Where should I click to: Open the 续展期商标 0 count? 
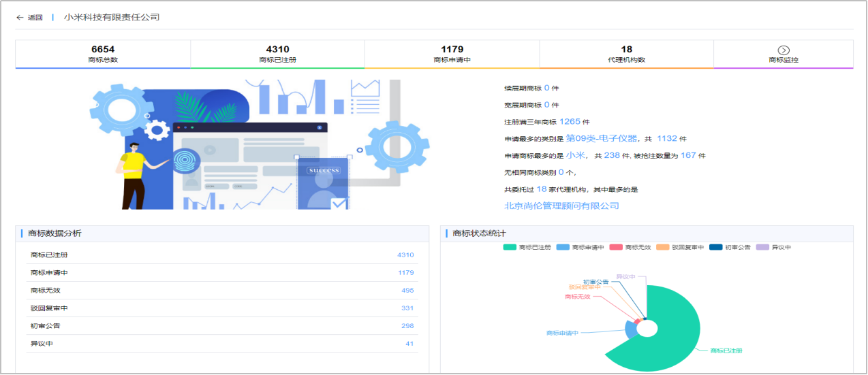(546, 88)
